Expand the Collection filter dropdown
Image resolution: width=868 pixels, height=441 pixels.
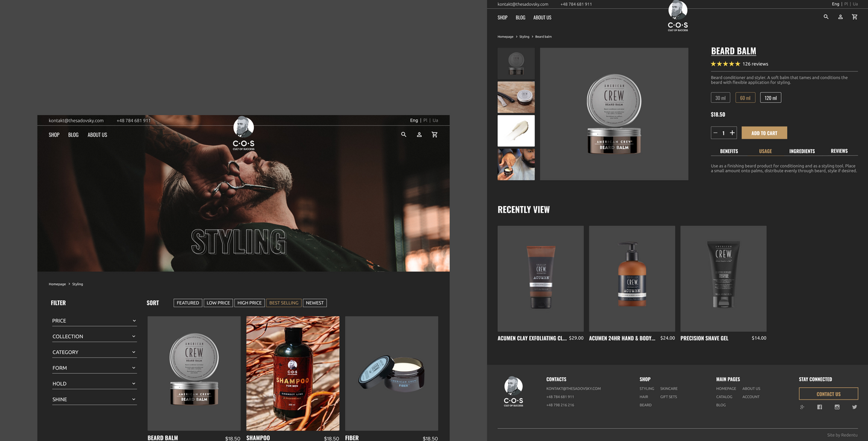point(94,336)
